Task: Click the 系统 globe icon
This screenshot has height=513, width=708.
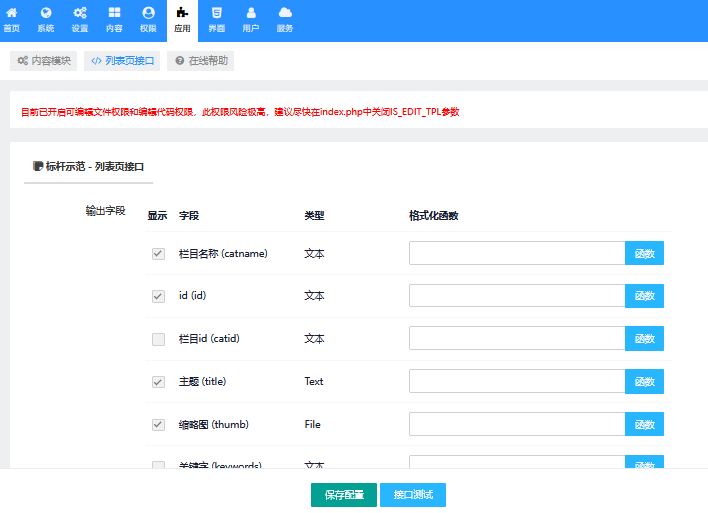Action: coord(45,13)
